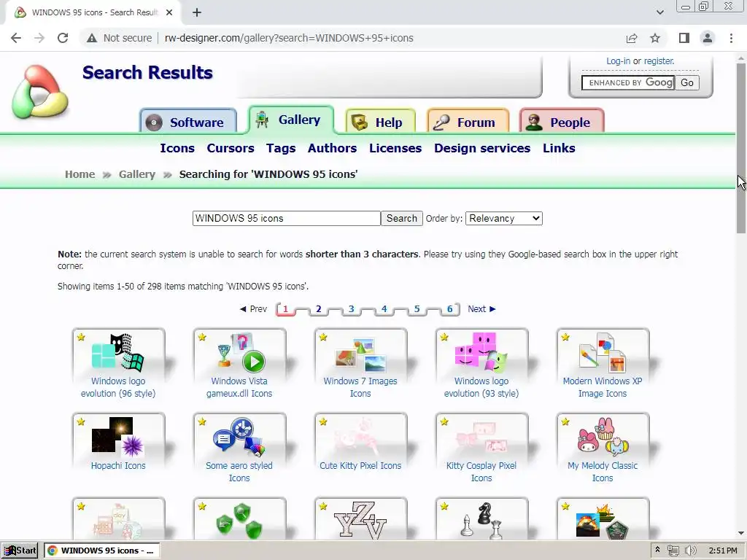Open the Links submenu item
This screenshot has width=747, height=560.
tap(559, 148)
